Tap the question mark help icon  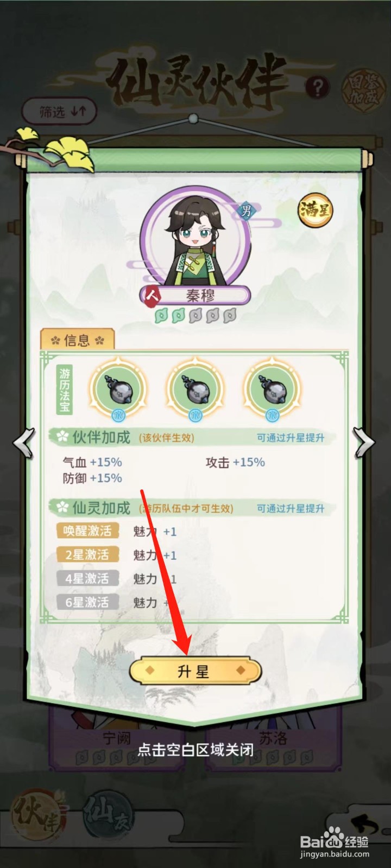pos(318,86)
